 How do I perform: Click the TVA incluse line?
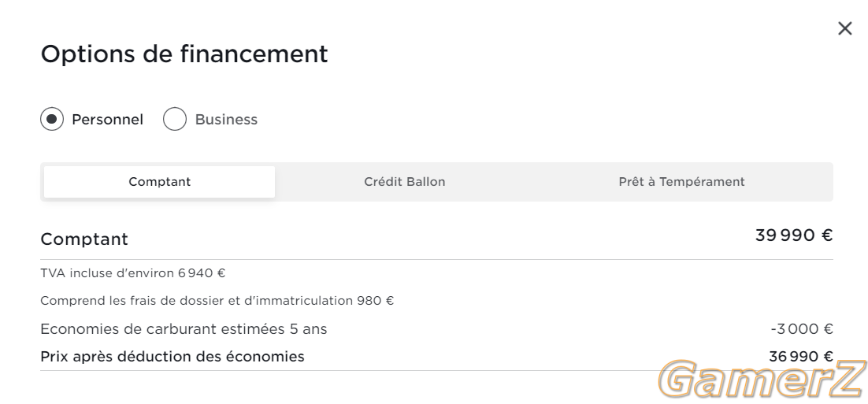coord(133,272)
